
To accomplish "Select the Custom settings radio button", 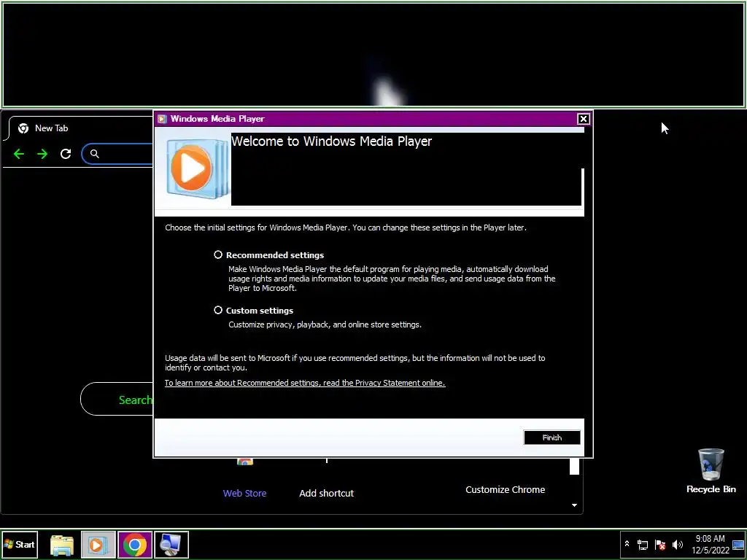I will (218, 310).
